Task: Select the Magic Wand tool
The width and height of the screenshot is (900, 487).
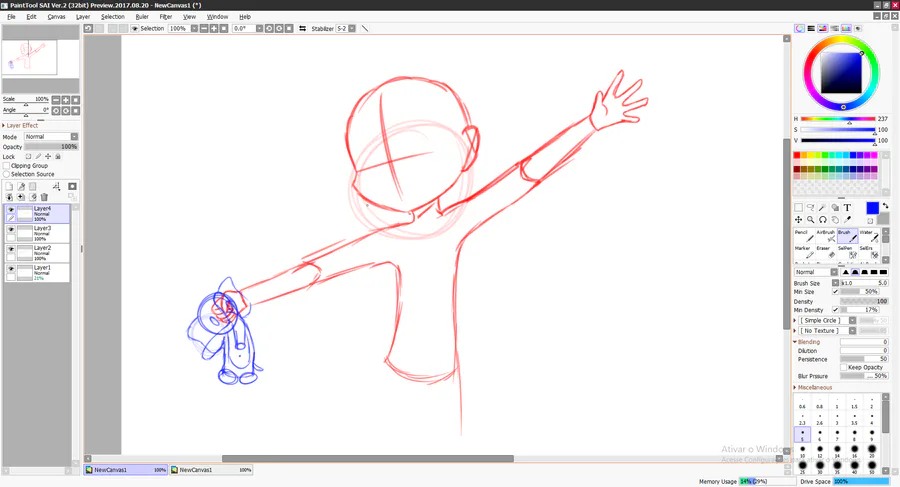Action: pyautogui.click(x=823, y=207)
